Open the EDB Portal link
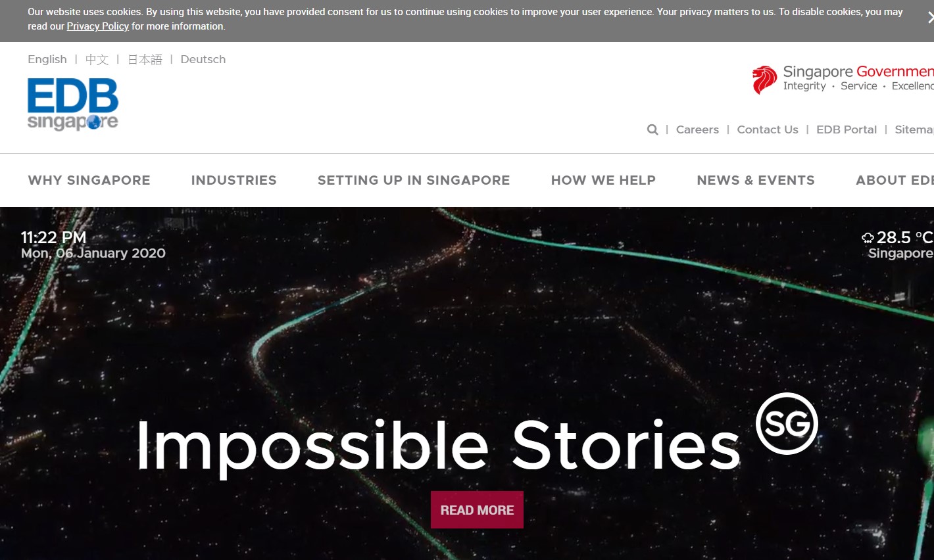Screen dimensions: 934x560 click(x=847, y=129)
